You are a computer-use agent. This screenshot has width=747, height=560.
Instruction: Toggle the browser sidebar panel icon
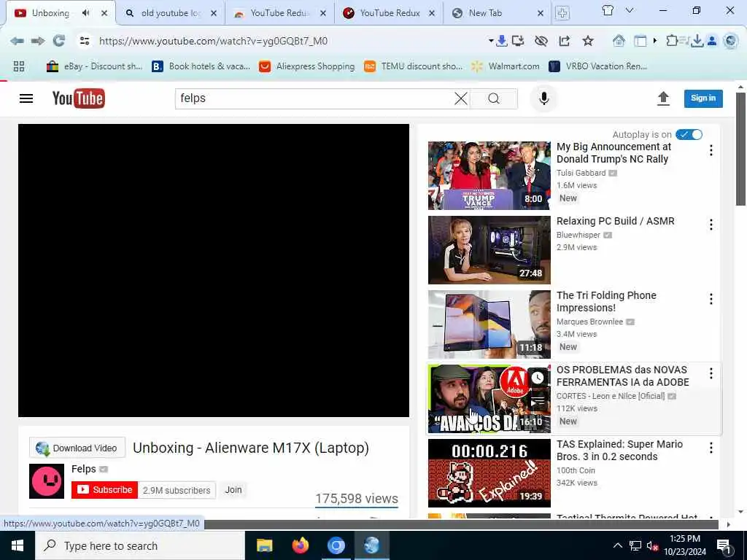pyautogui.click(x=640, y=42)
